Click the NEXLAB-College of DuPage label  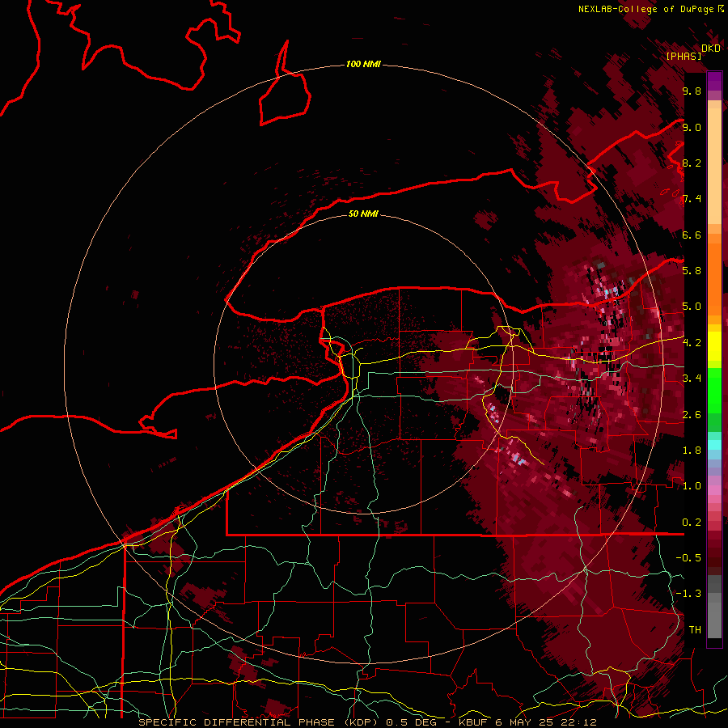(x=646, y=9)
